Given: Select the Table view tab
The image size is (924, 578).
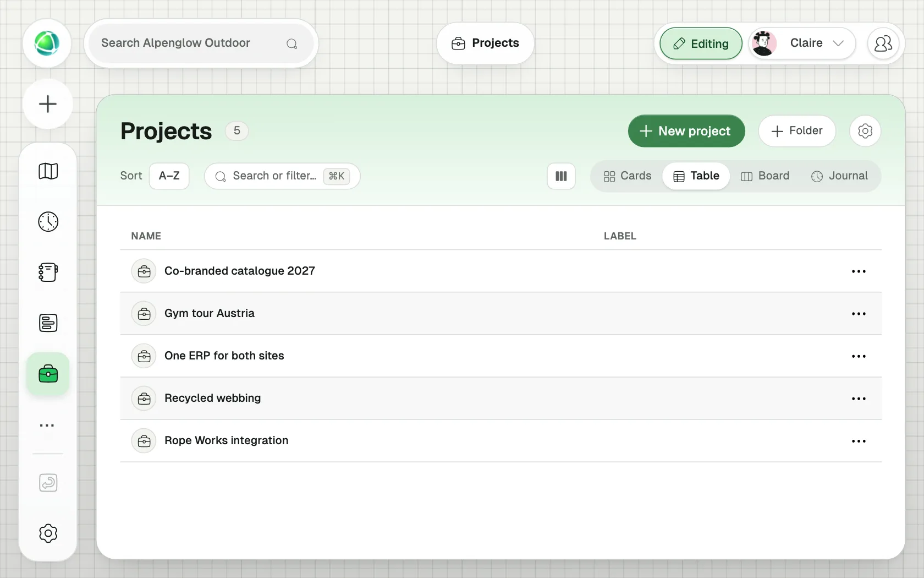Looking at the screenshot, I should click(x=696, y=176).
